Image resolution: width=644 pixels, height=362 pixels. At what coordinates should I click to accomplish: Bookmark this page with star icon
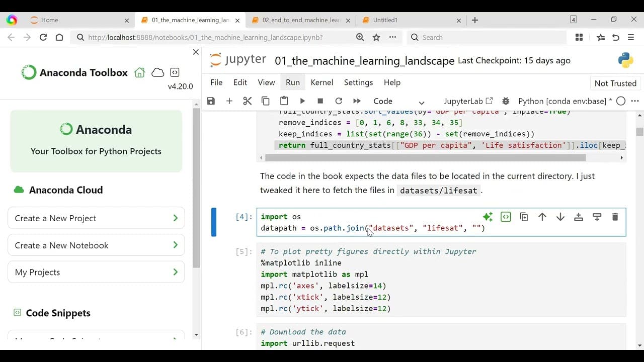tap(376, 37)
